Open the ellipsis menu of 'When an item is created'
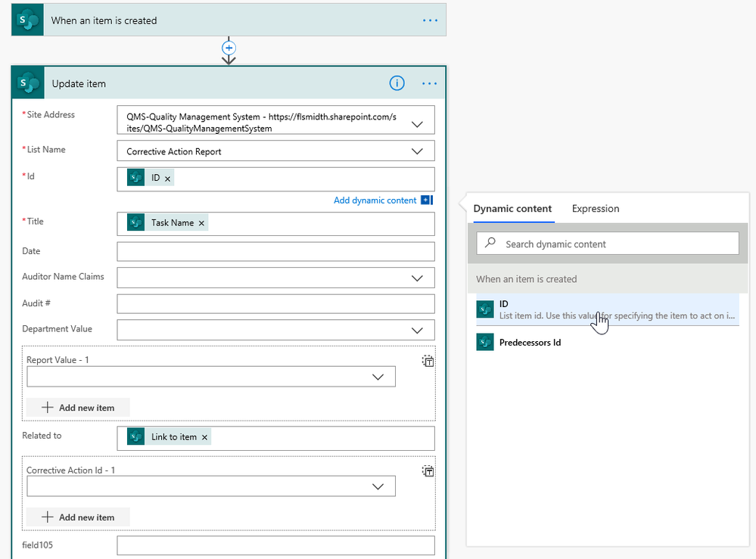 point(430,20)
